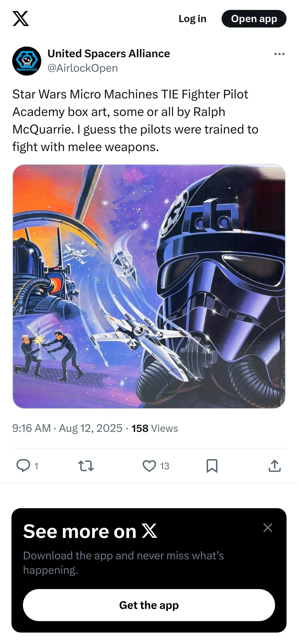Click the 9:16 AM Aug 12, 2025 timestamp
This screenshot has width=298, height=644.
(67, 428)
